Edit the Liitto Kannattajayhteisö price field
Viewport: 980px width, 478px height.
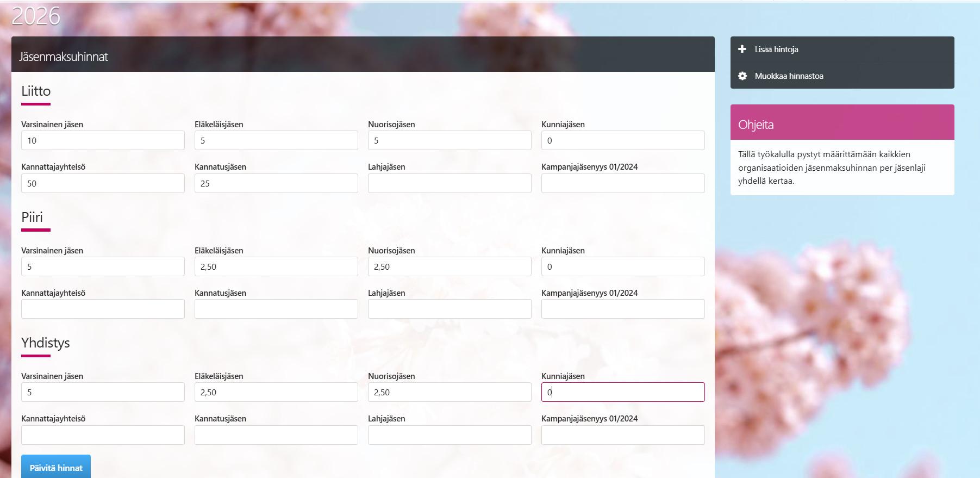103,184
